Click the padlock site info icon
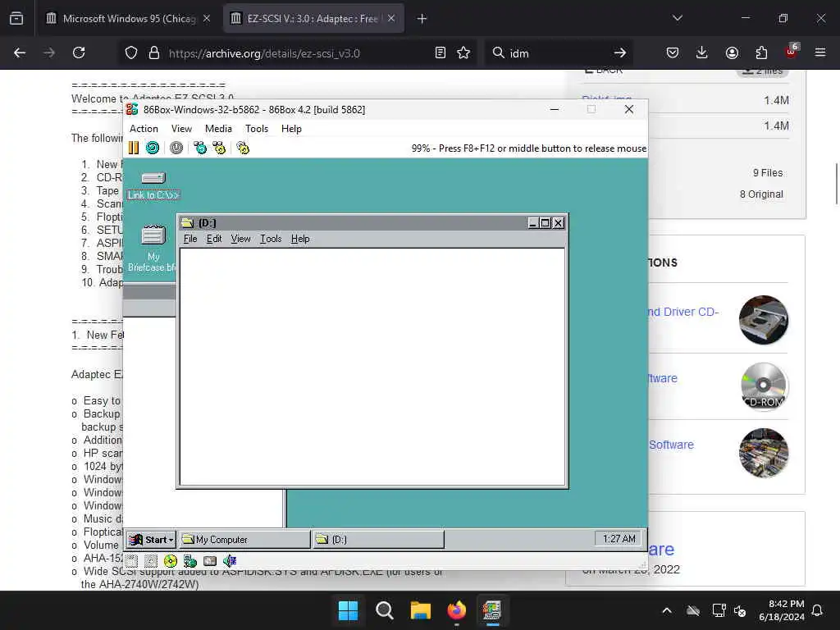 (x=154, y=52)
